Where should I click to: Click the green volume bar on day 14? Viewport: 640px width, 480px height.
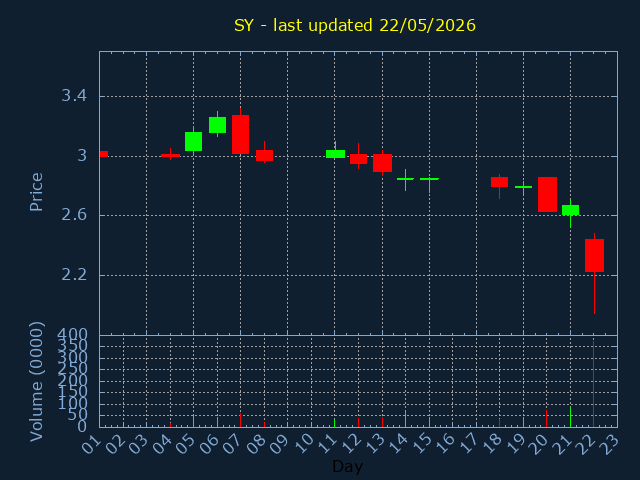[405, 419]
